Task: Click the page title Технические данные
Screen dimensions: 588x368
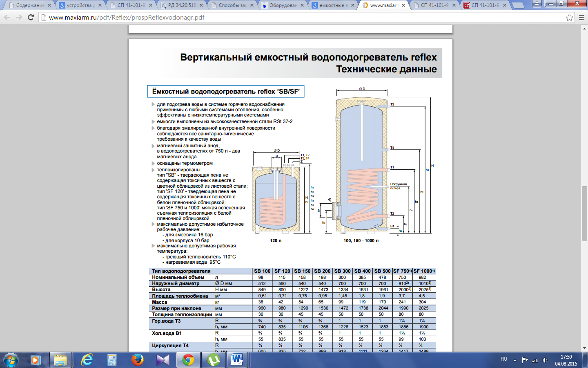Action: (x=386, y=69)
